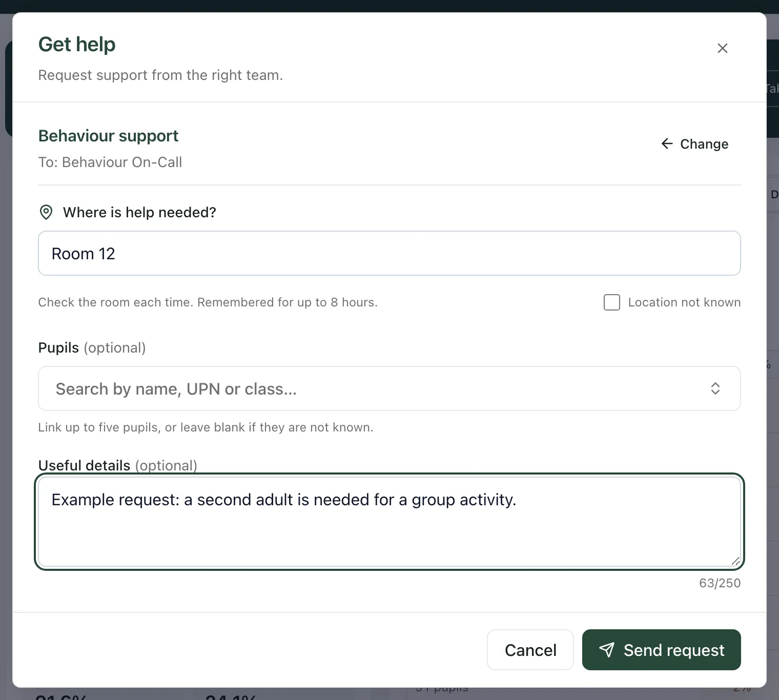
Task: Tick the Location not known checkbox
Action: click(x=612, y=302)
